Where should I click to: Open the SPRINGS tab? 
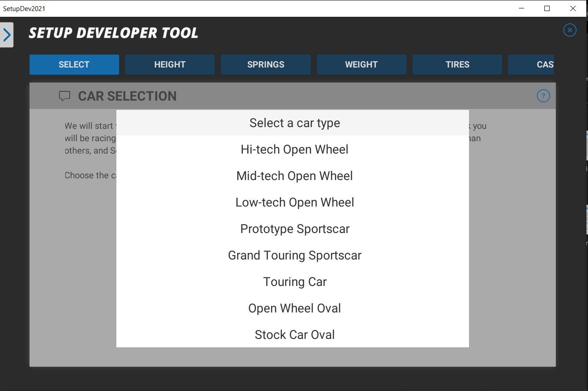tap(265, 64)
